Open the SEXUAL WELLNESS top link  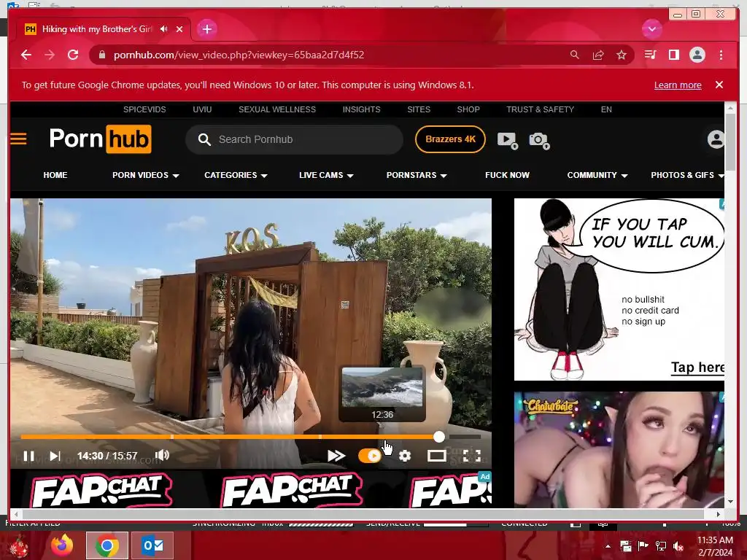coord(277,109)
